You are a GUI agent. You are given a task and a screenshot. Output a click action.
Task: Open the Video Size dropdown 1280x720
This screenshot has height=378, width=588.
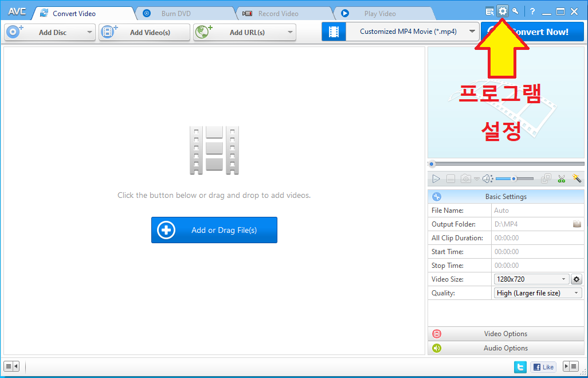coord(531,279)
